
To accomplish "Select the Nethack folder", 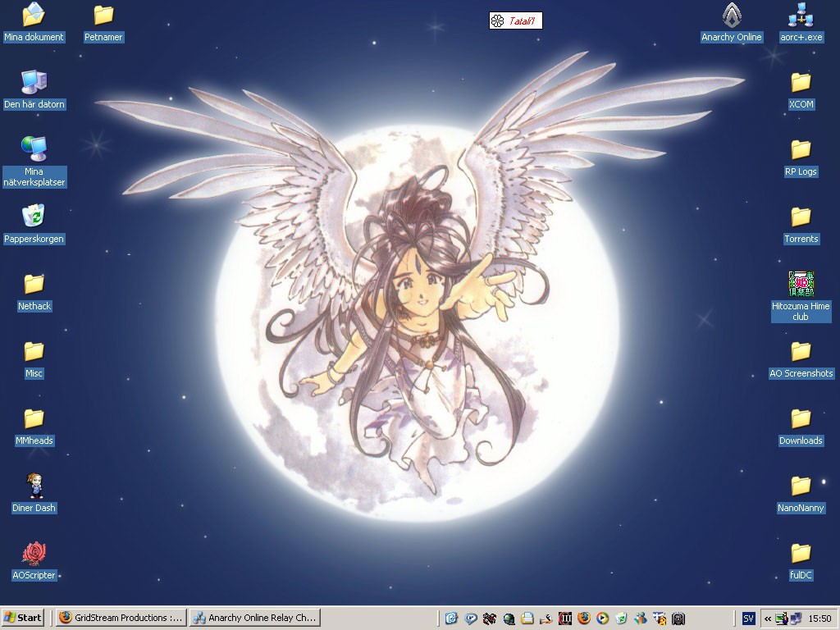I will pos(34,285).
